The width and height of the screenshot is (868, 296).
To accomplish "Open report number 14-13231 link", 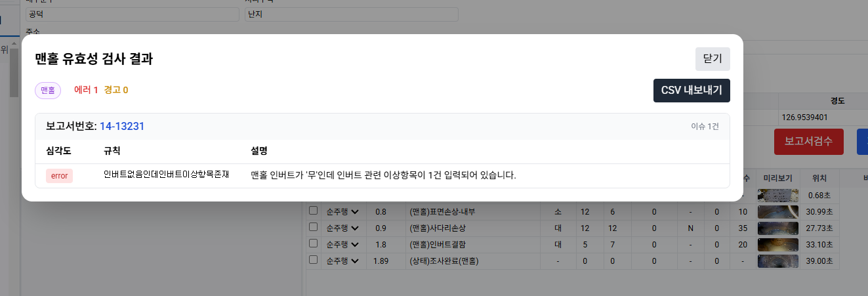I will tap(122, 126).
